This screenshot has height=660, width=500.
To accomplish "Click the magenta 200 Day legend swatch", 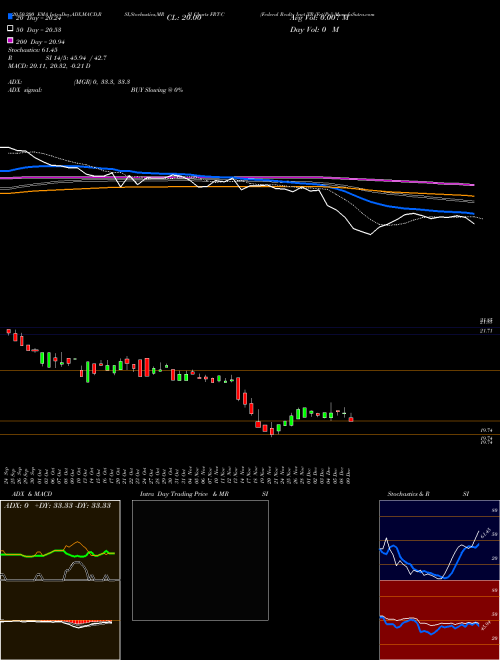I will tap(10, 40).
